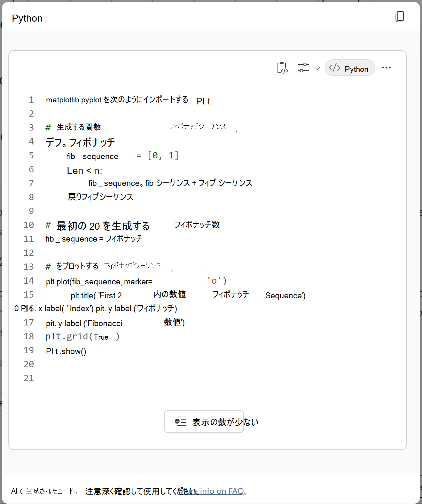Image resolution: width=422 pixels, height=504 pixels.
Task: Open code display settings with the sliders icon
Action: (x=303, y=68)
